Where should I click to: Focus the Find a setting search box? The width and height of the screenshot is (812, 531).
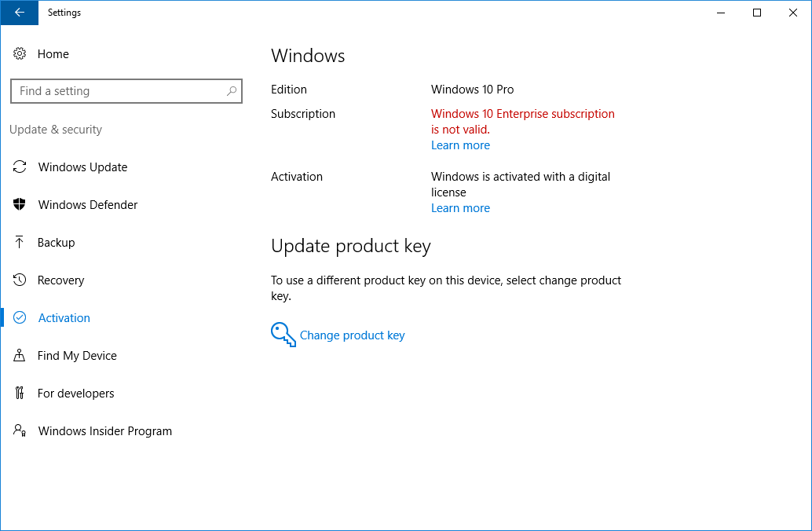coord(118,91)
